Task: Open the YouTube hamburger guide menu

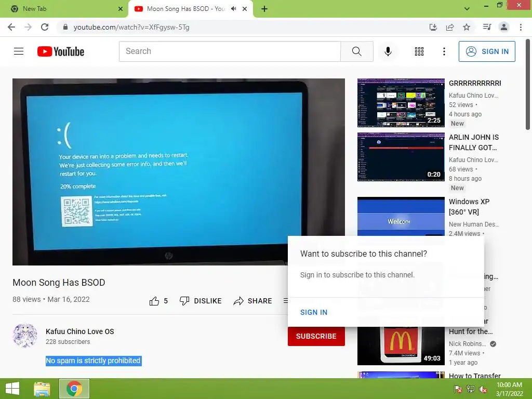Action: [19, 51]
